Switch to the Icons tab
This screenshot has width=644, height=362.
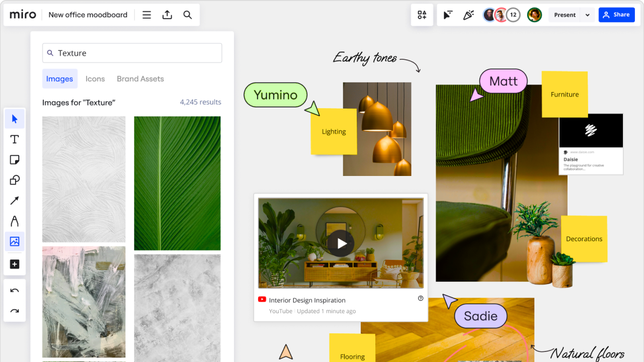pos(95,79)
